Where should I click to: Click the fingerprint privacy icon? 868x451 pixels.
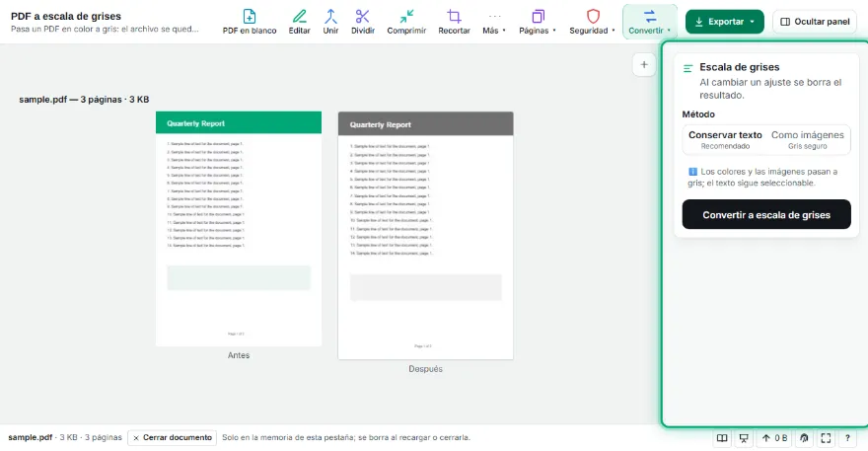click(x=804, y=438)
